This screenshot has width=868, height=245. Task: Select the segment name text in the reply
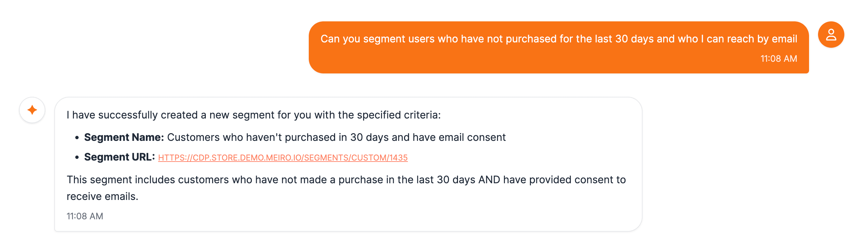coord(337,137)
